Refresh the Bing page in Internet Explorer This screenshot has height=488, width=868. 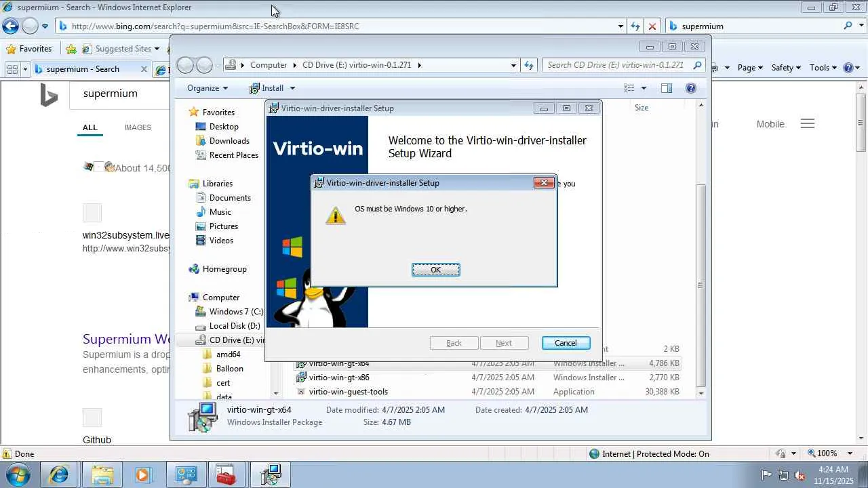pos(635,26)
